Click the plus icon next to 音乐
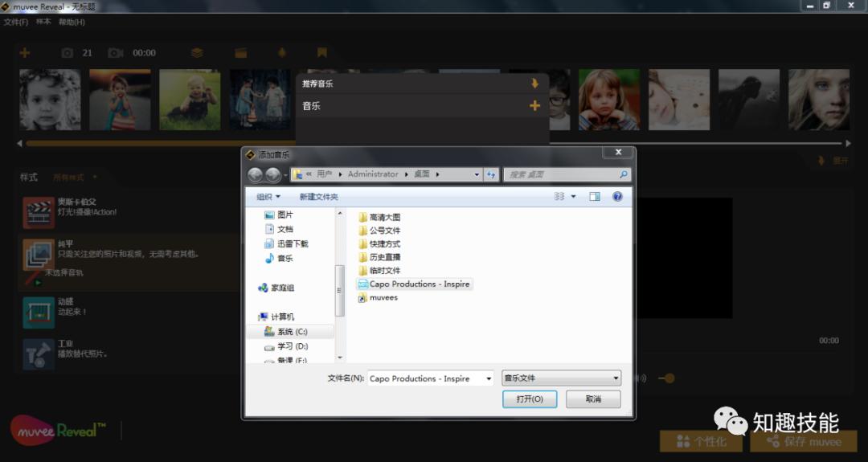The width and height of the screenshot is (868, 462). [x=534, y=106]
